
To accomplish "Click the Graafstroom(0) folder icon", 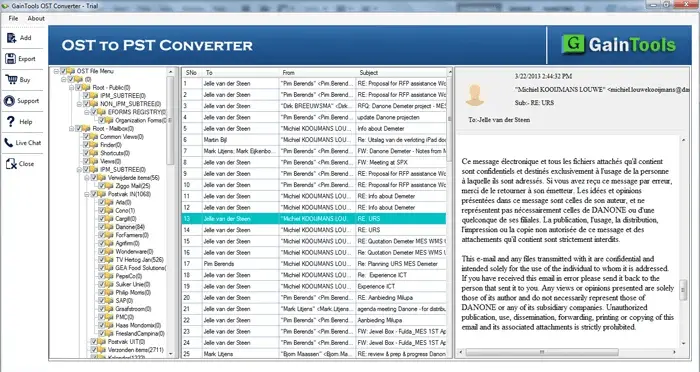I will [x=109, y=309].
